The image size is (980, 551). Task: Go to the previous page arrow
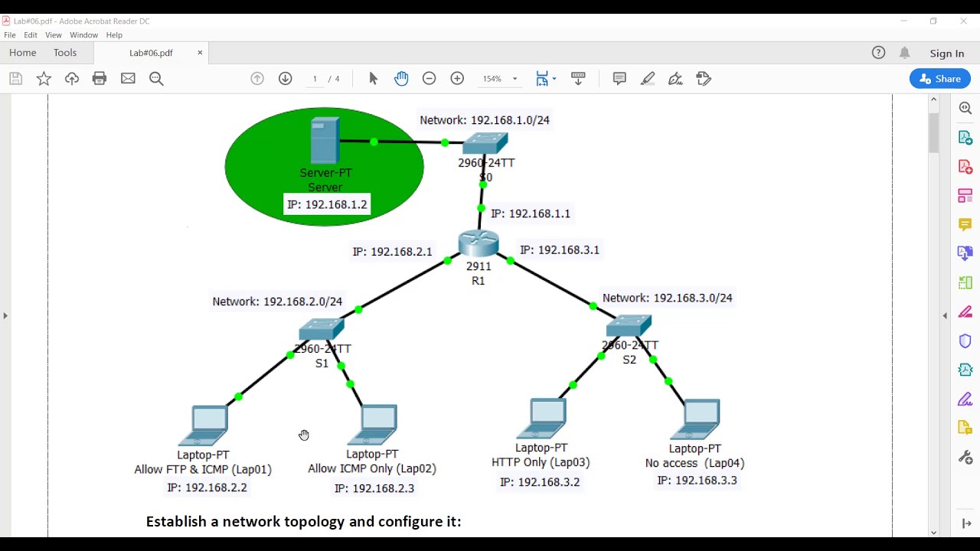[x=257, y=78]
